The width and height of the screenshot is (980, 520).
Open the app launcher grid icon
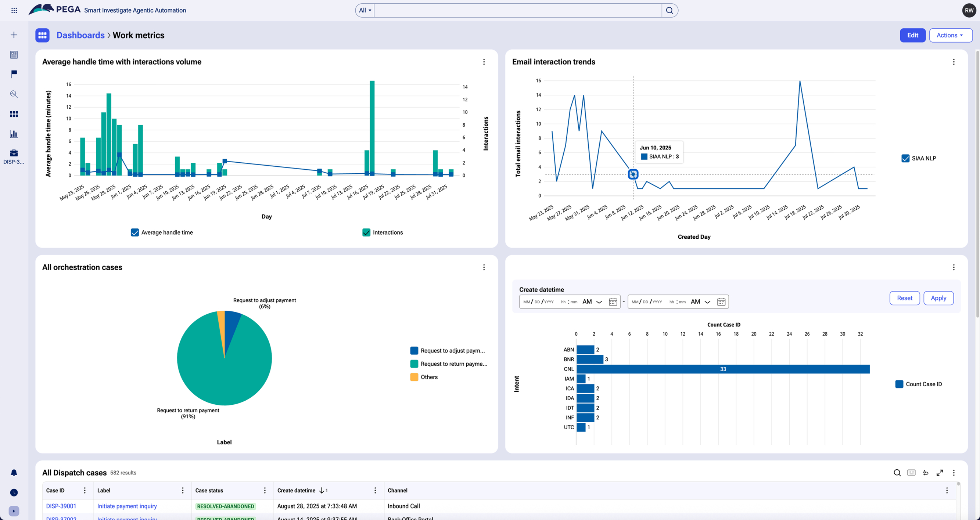pyautogui.click(x=14, y=10)
